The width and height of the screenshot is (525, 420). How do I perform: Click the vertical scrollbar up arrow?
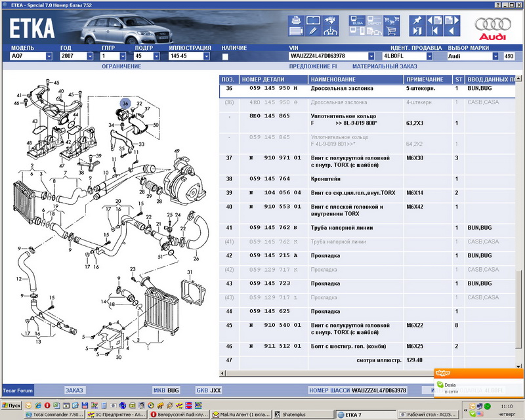coord(518,79)
